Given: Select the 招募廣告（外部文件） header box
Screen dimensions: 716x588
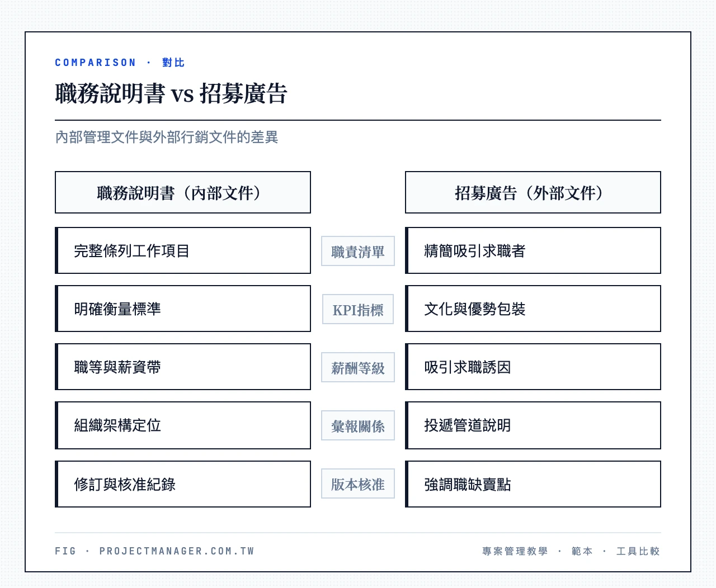Looking at the screenshot, I should pos(533,192).
